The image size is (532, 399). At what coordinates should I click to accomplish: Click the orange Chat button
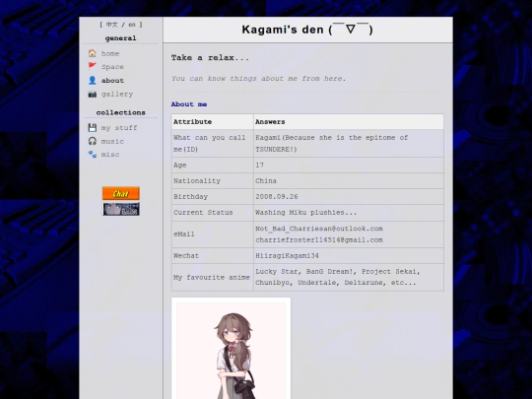[121, 193]
